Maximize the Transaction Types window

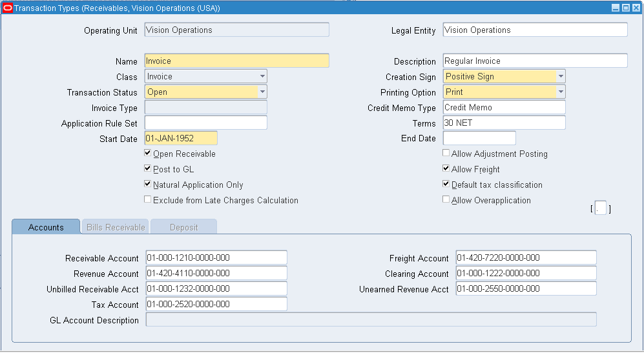626,8
